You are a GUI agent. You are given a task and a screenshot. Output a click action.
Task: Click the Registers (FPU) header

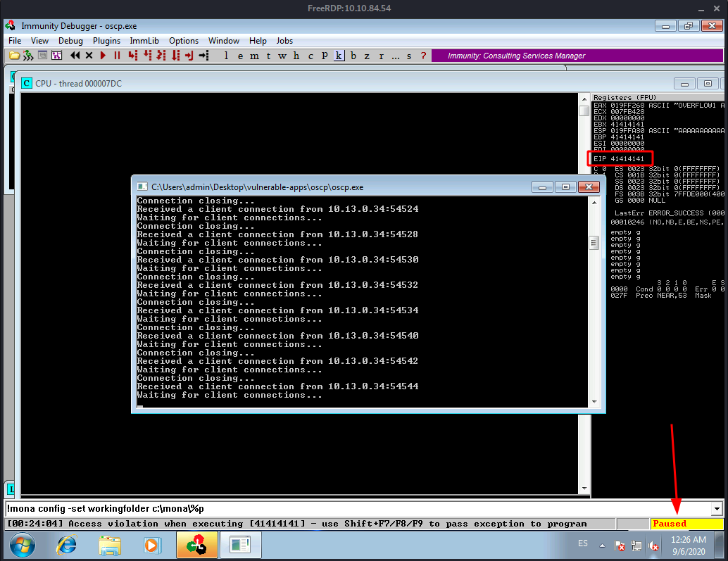[625, 97]
